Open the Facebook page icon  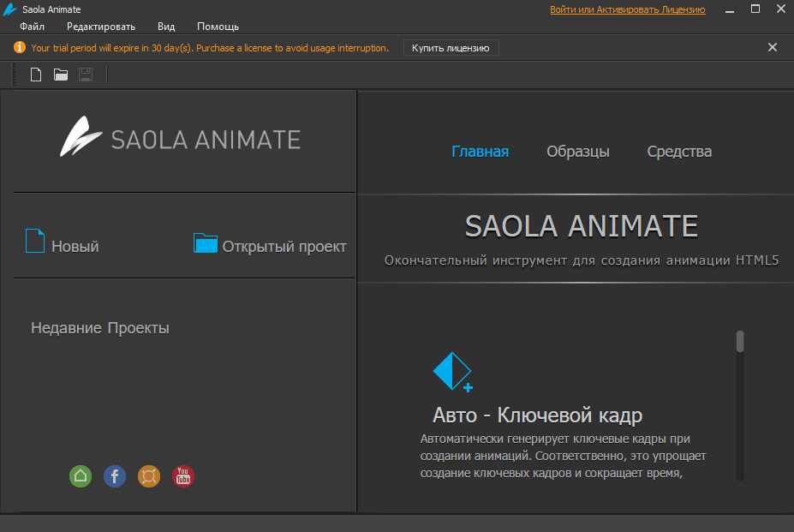coord(114,476)
